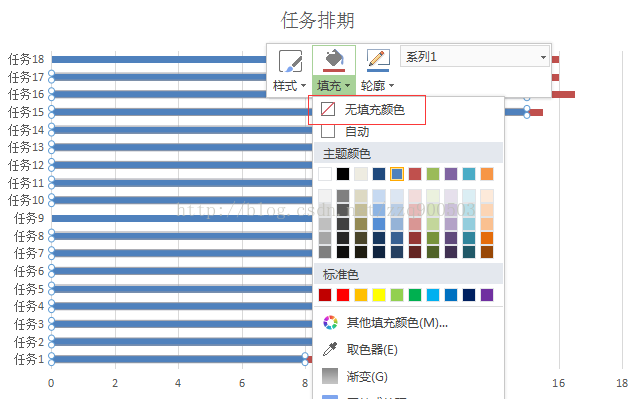The width and height of the screenshot is (632, 399).
Task: Open the 样式 (style) brush tool
Action: [291, 62]
